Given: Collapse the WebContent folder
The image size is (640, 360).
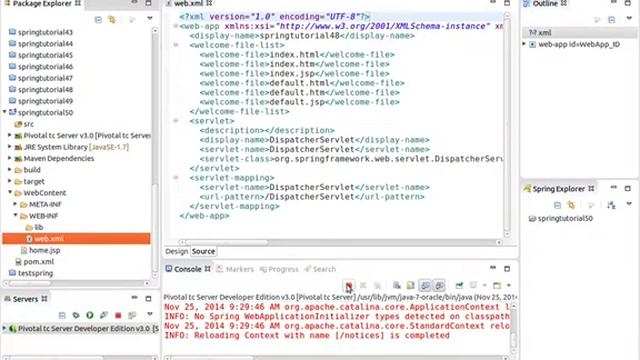Looking at the screenshot, I should (10, 192).
